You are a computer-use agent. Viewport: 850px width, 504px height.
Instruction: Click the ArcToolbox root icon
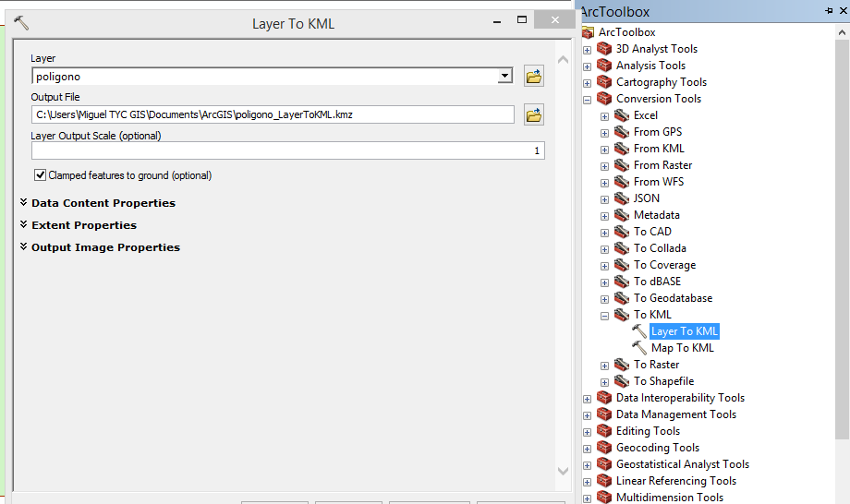[x=588, y=32]
